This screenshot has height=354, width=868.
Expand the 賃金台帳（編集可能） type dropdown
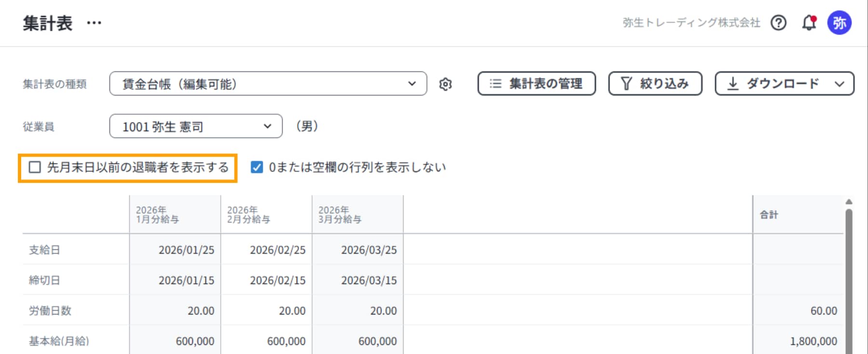click(268, 83)
